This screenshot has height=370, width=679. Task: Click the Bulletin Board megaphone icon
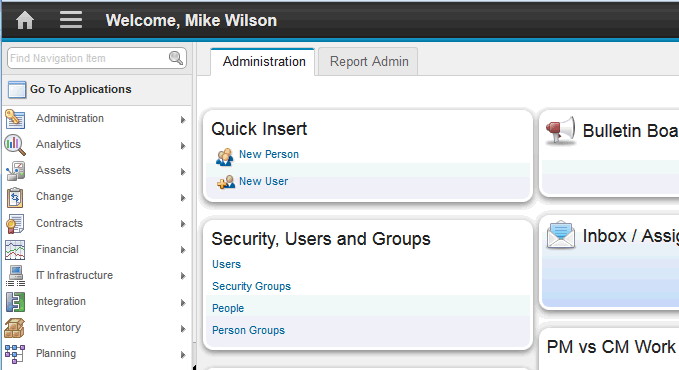(560, 130)
